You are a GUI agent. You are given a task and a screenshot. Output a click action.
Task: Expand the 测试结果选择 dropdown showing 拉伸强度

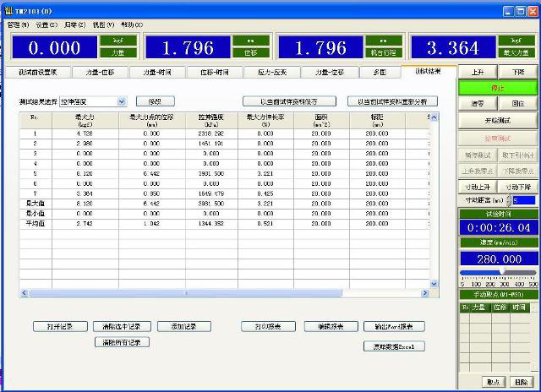pos(122,101)
